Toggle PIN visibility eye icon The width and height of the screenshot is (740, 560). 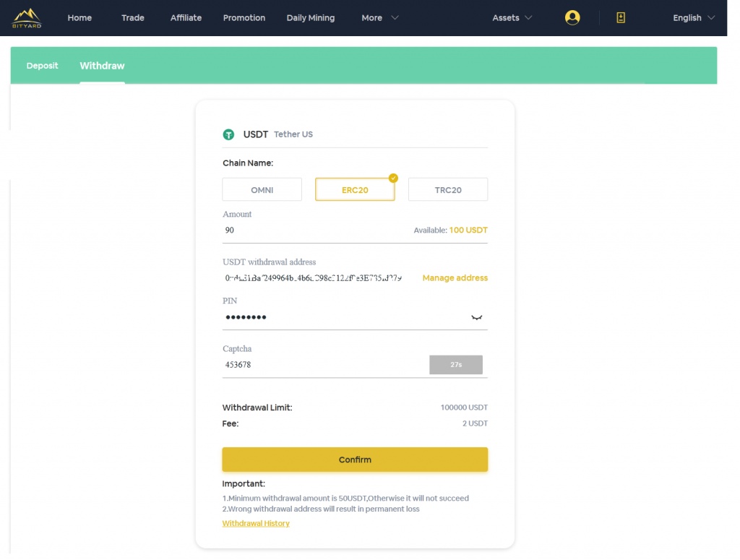tap(476, 317)
